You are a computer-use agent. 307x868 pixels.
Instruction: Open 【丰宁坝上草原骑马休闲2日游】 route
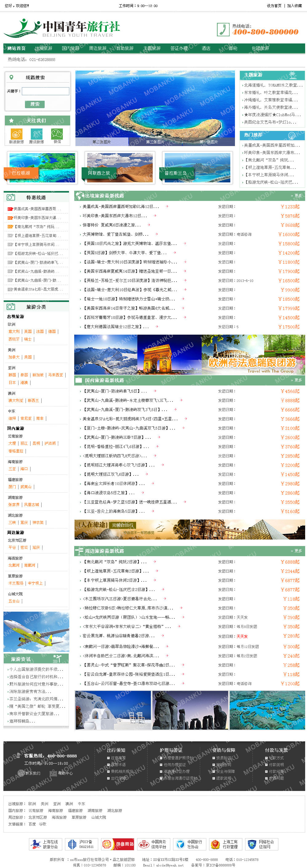coord(115,580)
